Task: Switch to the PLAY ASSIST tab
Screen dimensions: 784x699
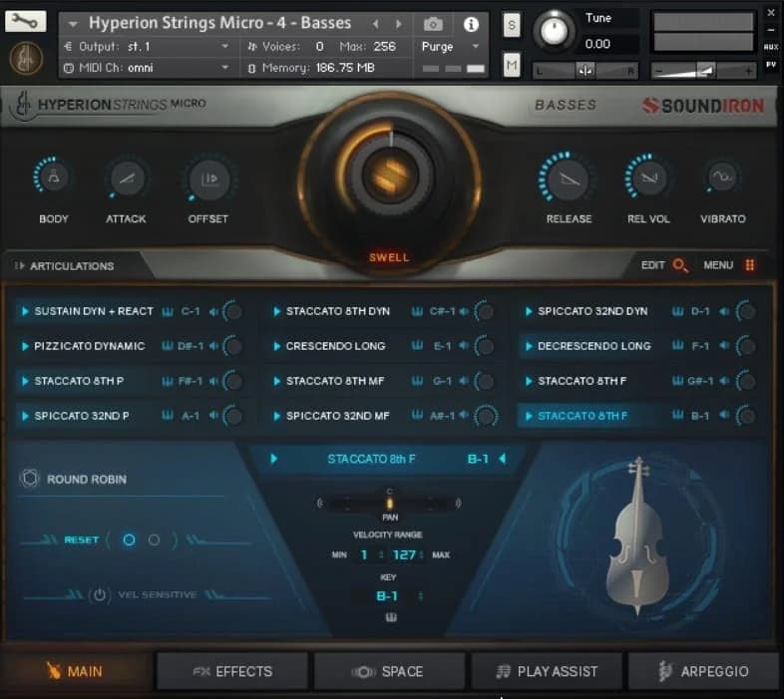Action: 547,671
